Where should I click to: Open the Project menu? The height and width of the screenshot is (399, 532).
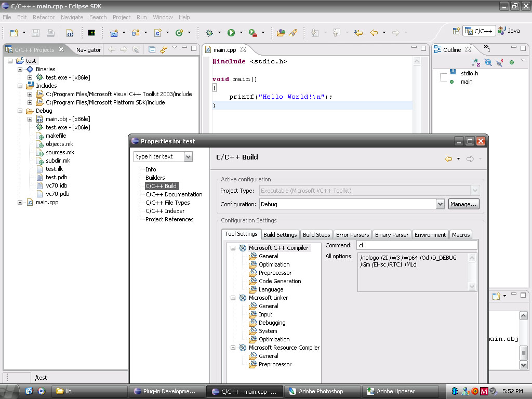tap(122, 17)
